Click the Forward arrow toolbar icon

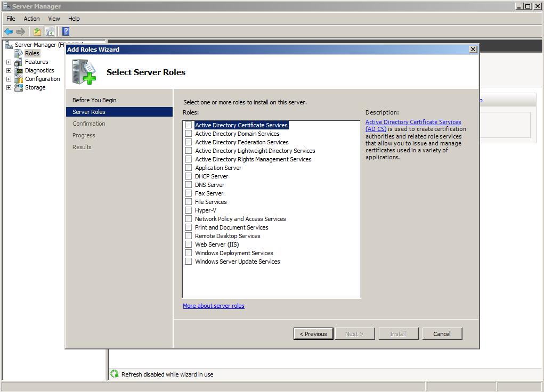21,32
